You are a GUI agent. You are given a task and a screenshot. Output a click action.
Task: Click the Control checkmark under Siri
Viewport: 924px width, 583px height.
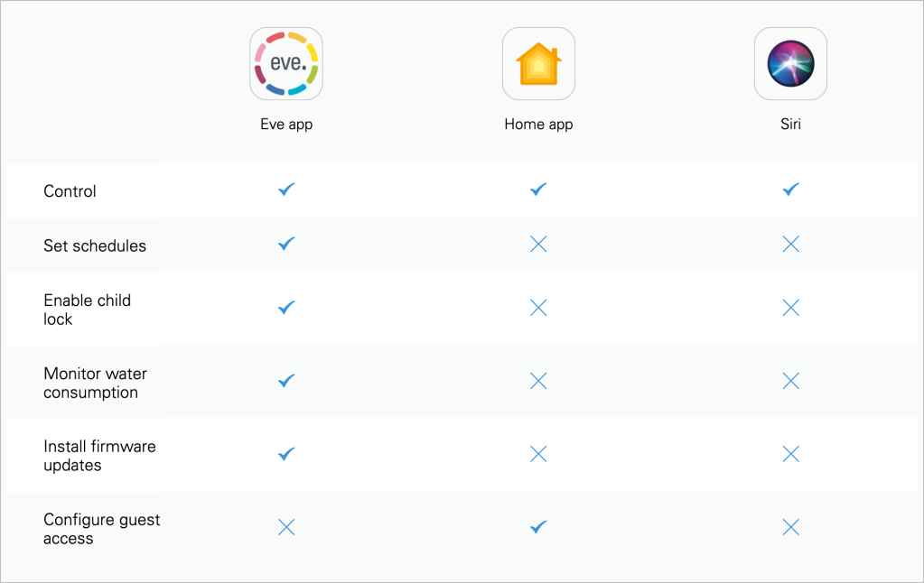[790, 190]
